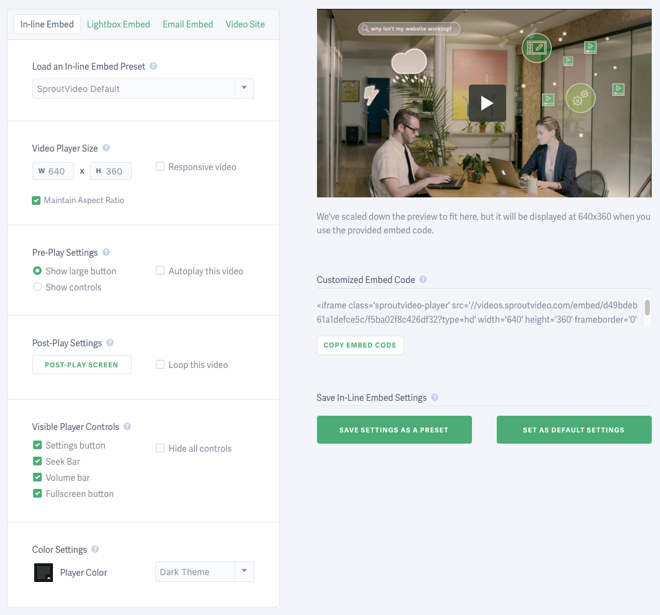Copy the embed code
660x615 pixels.
pyautogui.click(x=360, y=345)
